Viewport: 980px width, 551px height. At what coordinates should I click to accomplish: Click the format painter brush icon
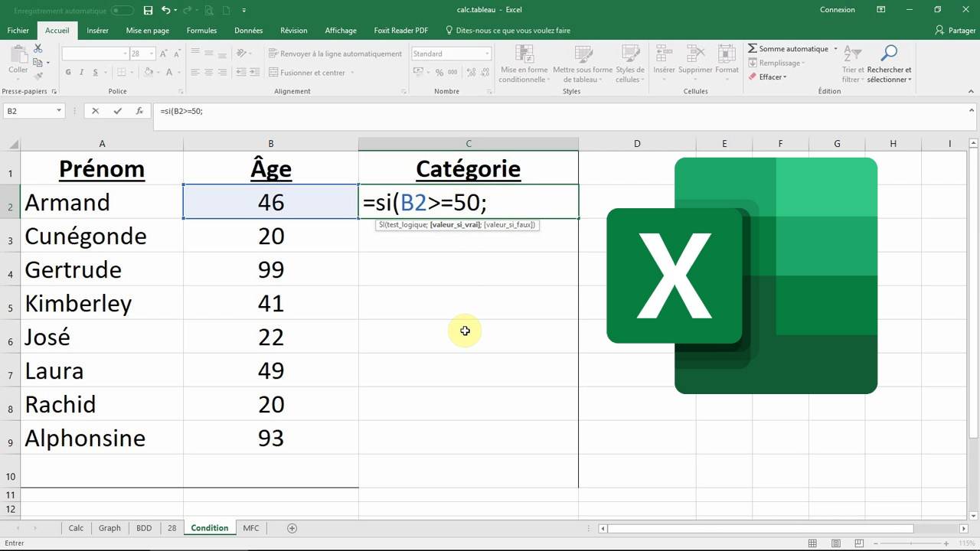click(38, 76)
